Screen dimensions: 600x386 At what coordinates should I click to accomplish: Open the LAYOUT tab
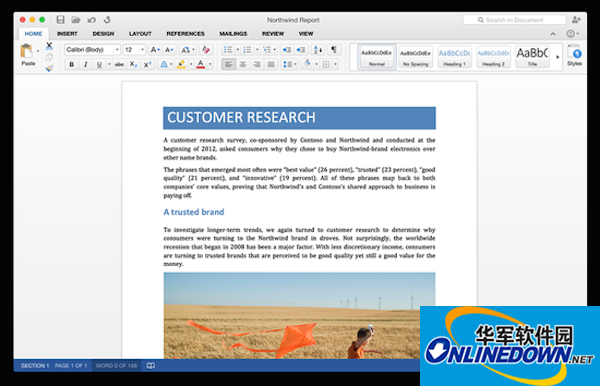(x=140, y=34)
